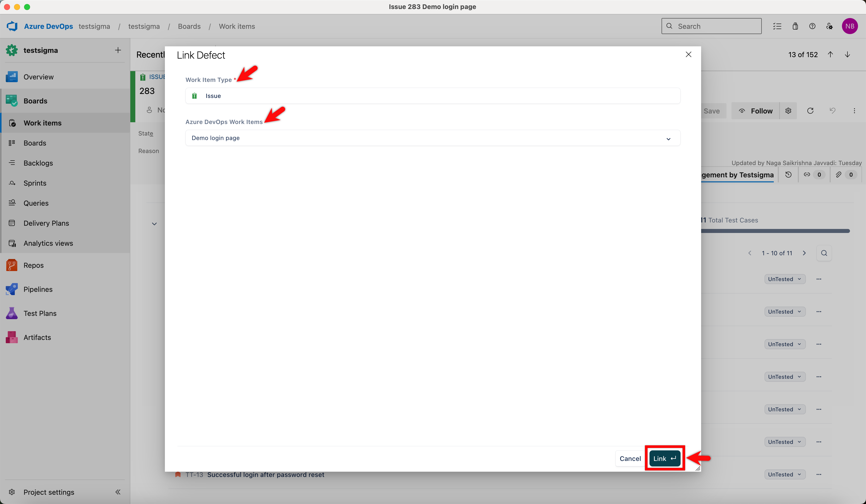Viewport: 866px width, 504px height.
Task: Click the Artifacts icon in sidebar
Action: pos(12,337)
